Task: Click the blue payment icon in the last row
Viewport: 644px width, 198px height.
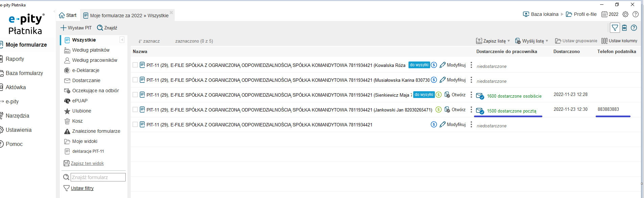Action: [x=434, y=124]
